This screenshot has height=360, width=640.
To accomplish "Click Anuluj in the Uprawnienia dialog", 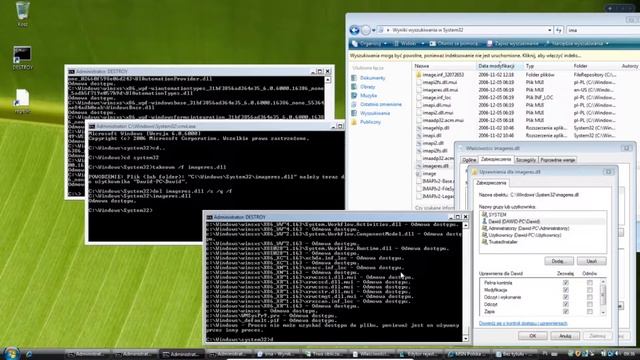I will tap(565, 336).
